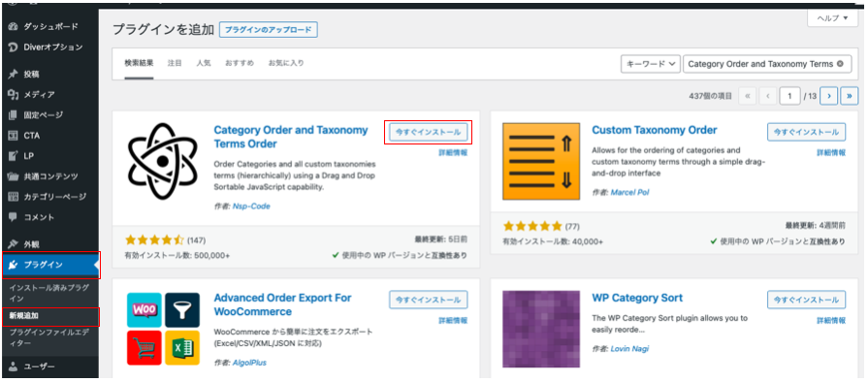Viewport: 868px width, 382px height.
Task: Open Diverオプション sidebar icon
Action: click(14, 48)
